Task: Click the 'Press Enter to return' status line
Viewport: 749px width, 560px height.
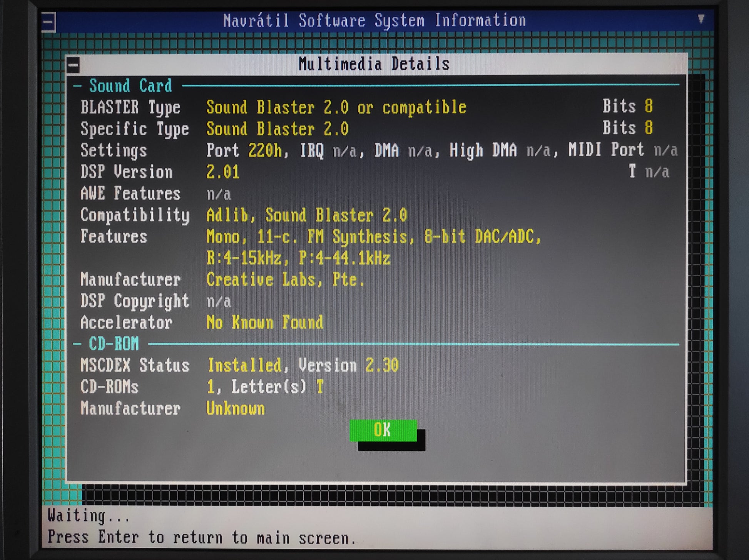Action: click(x=202, y=537)
